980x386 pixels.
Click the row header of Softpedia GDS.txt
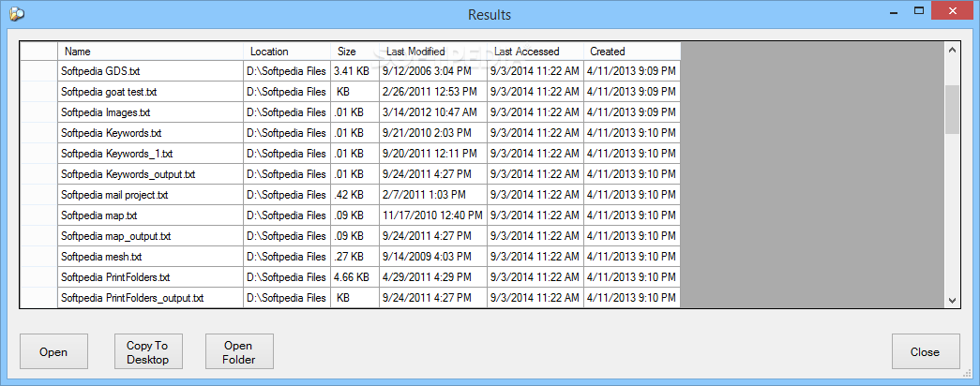pyautogui.click(x=38, y=71)
